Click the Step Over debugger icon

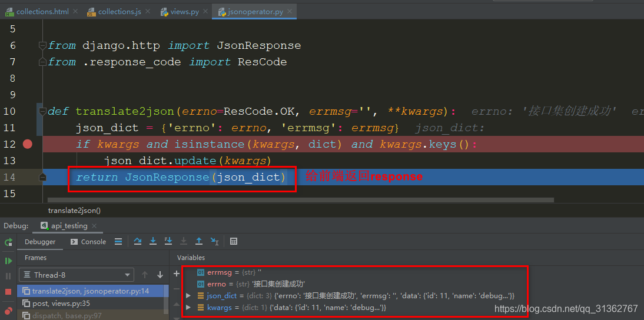click(x=138, y=241)
